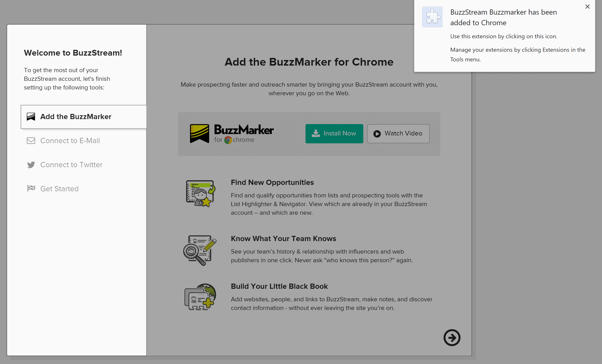The height and width of the screenshot is (364, 602).
Task: Click 'BuzzStream Buzzmarker has been added' notification title
Action: tap(504, 17)
